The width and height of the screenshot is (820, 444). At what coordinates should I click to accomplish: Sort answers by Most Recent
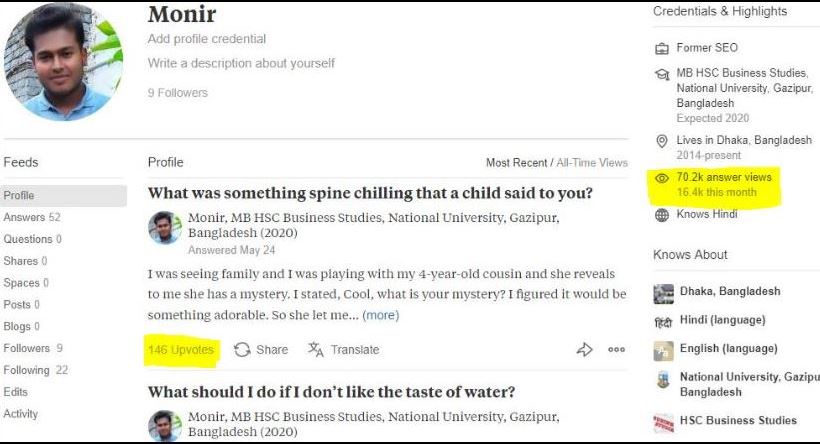point(516,163)
